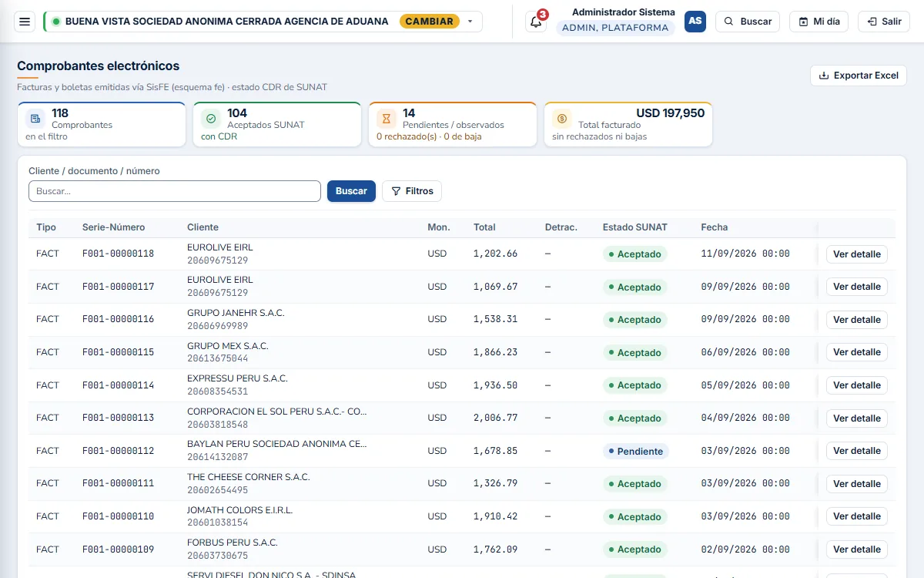View details of THE CHEESE CORNER invoice
924x578 pixels.
pos(857,484)
